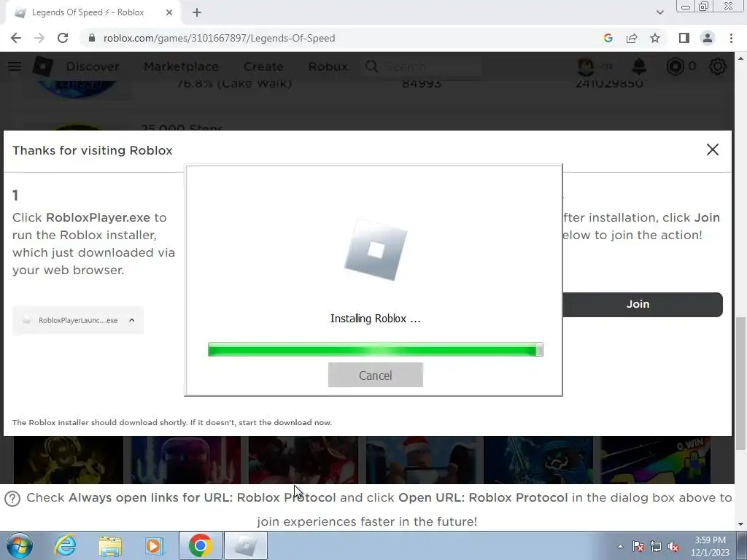Viewport: 747px width, 560px height.
Task: Open Windows Media Player taskbar icon
Action: pyautogui.click(x=155, y=545)
